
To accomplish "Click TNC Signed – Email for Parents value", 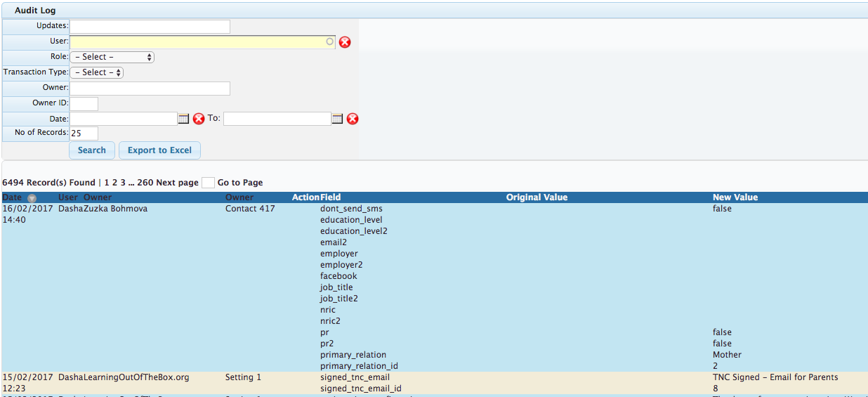I will [775, 377].
